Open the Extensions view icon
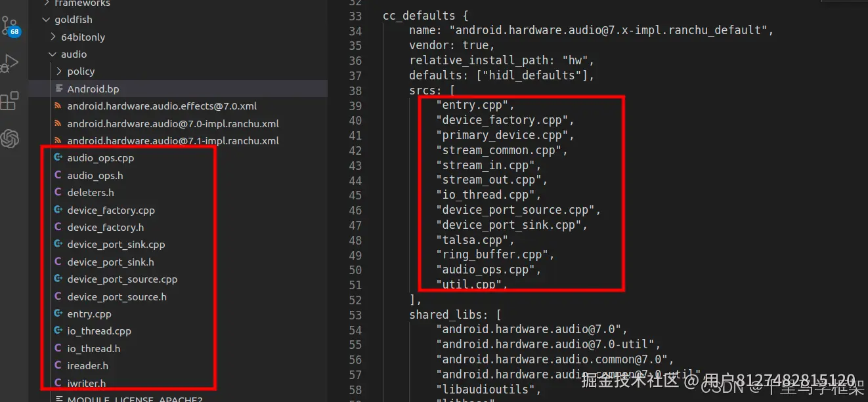This screenshot has height=402, width=868. click(10, 101)
